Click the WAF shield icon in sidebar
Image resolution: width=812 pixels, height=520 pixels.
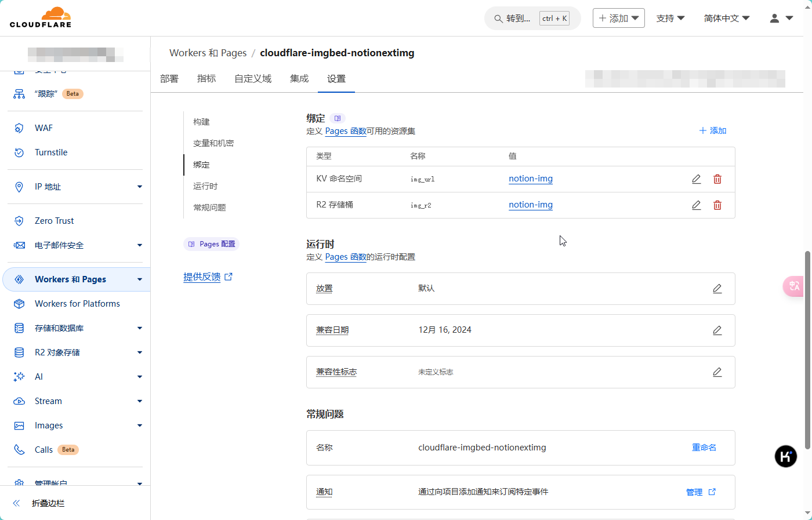click(19, 128)
